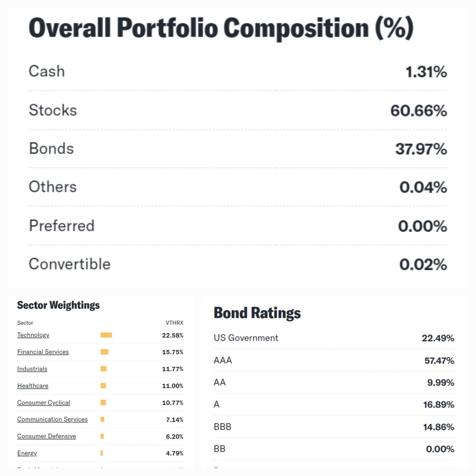Select the US Government bond rating row
Screen dimensions: 476x476
246,338
